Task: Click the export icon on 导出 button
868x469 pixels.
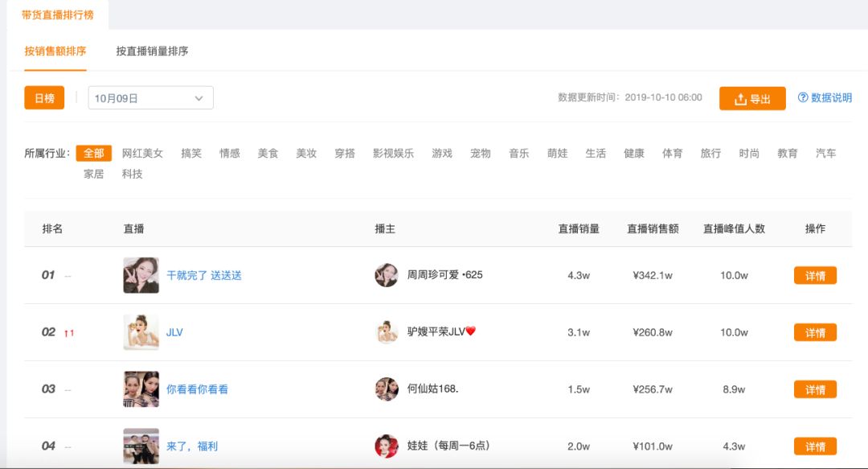Action: tap(741, 99)
